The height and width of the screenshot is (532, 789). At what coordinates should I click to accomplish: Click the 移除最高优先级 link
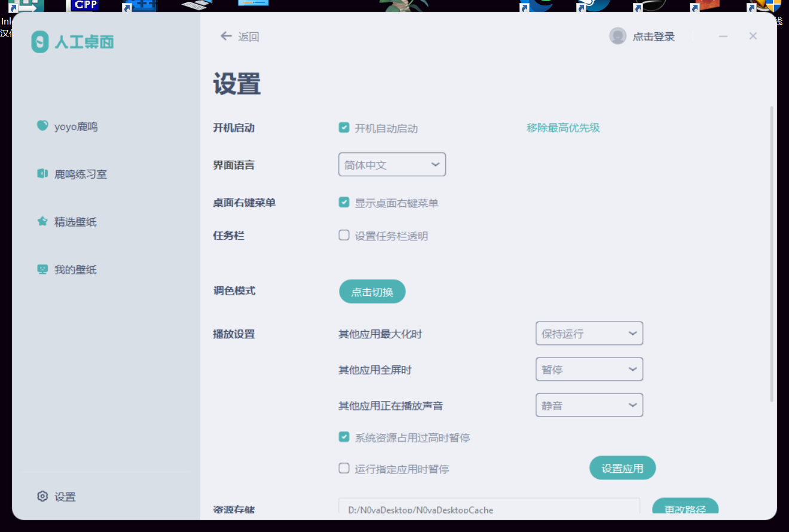point(563,127)
